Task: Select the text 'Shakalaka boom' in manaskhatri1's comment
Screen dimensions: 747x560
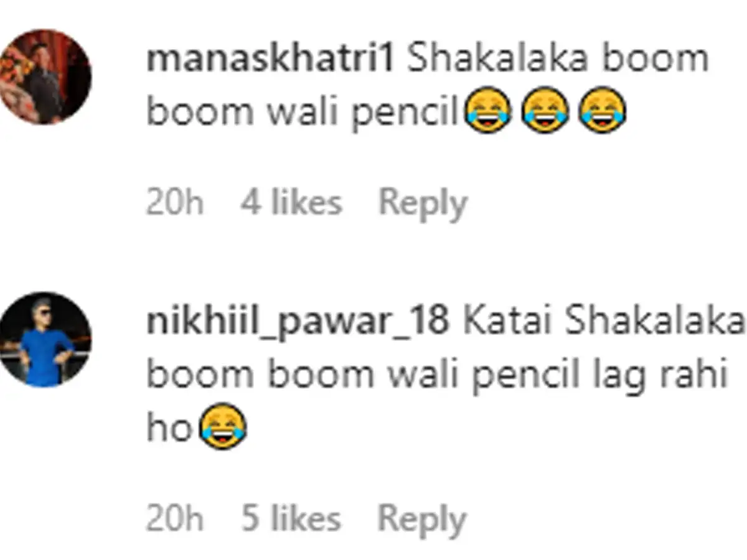Action: pos(558,60)
